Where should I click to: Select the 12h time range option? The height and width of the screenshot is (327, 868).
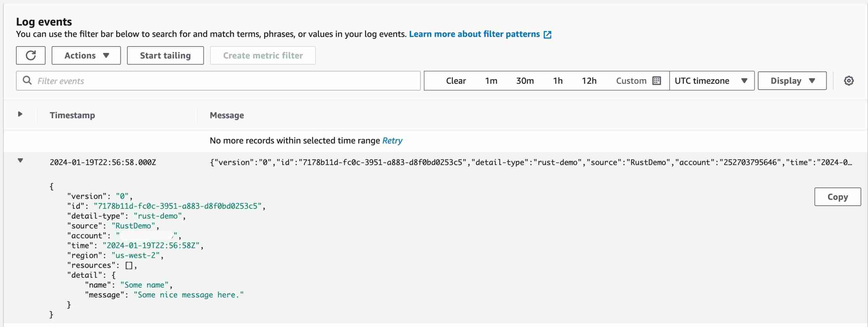pyautogui.click(x=589, y=80)
